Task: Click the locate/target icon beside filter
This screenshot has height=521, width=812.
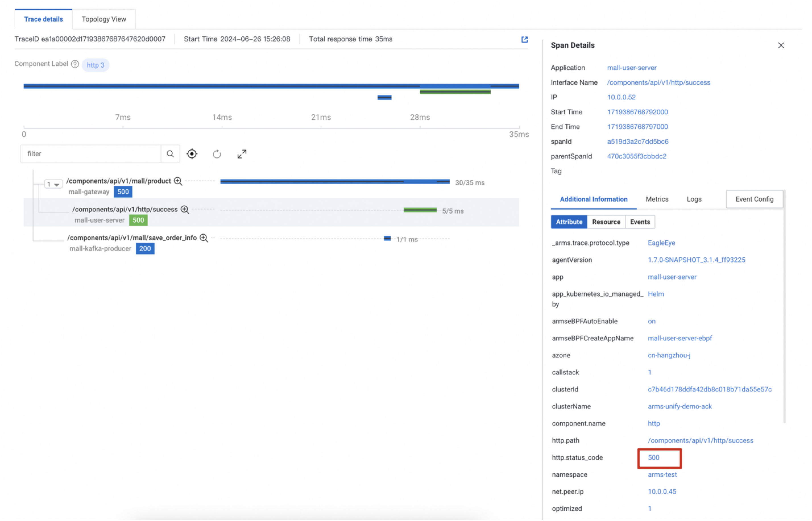Action: (192, 154)
